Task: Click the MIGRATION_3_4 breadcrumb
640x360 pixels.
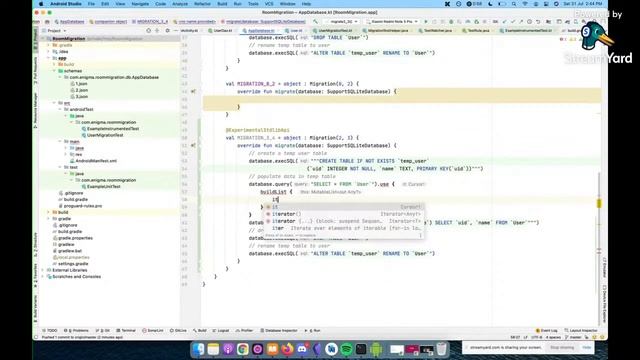Action: coord(150,22)
